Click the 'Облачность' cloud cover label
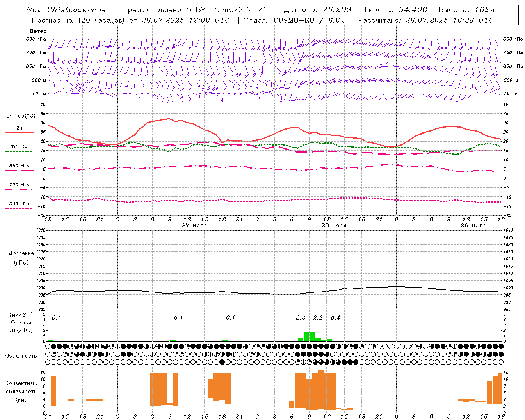Image resolution: width=525 pixels, height=420 pixels. point(21,356)
